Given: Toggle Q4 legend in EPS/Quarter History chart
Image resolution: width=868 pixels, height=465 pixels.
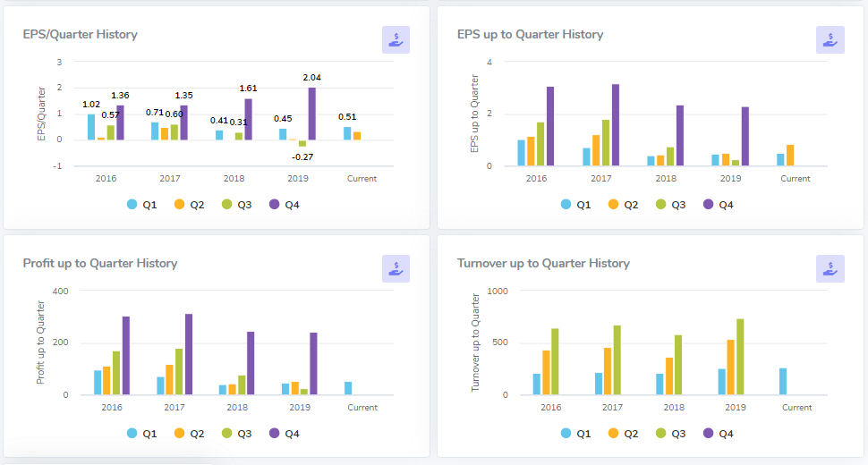Looking at the screenshot, I should pyautogui.click(x=284, y=205).
